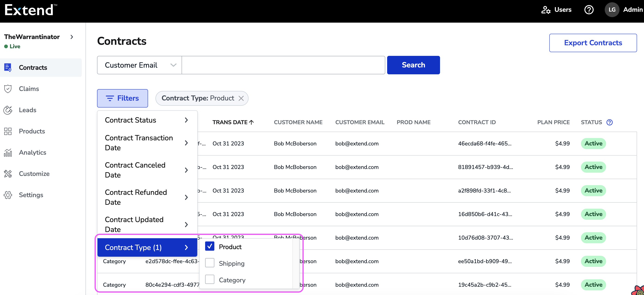Viewport: 644px width, 295px height.
Task: Open the help question mark icon
Action: [x=589, y=10]
